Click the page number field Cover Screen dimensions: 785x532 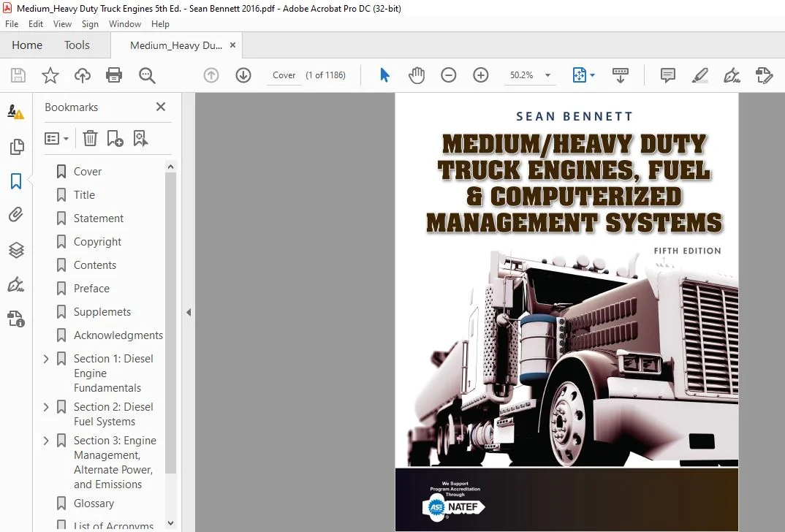[x=284, y=75]
